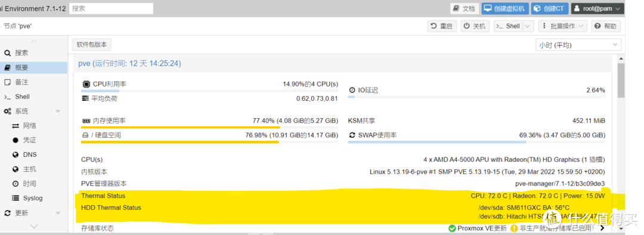The image size is (644, 235).
Task: Click the 文档 documentation button
Action: (465, 8)
